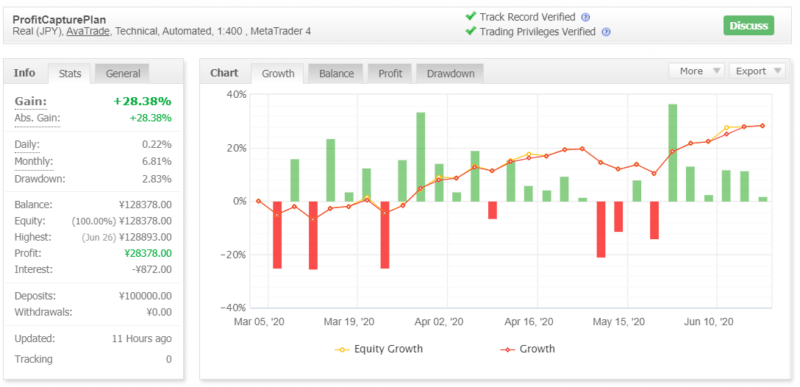Image resolution: width=800 pixels, height=387 pixels.
Task: Select the Profit chart tab
Action: (x=390, y=74)
